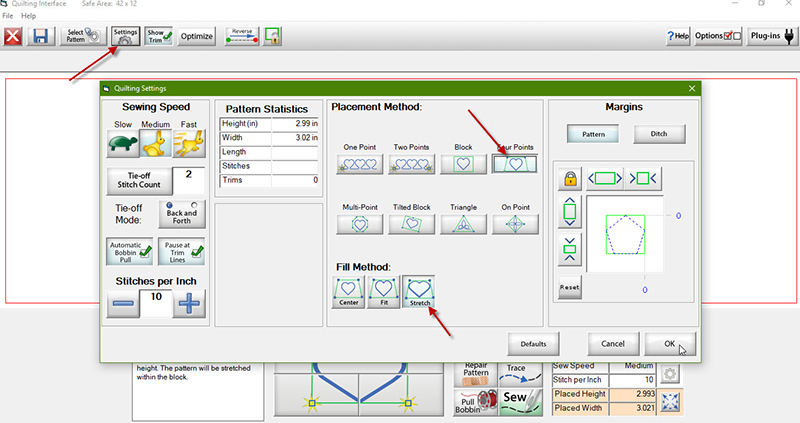Click the Save floppy disk icon
Image resolution: width=800 pixels, height=423 pixels.
click(42, 36)
